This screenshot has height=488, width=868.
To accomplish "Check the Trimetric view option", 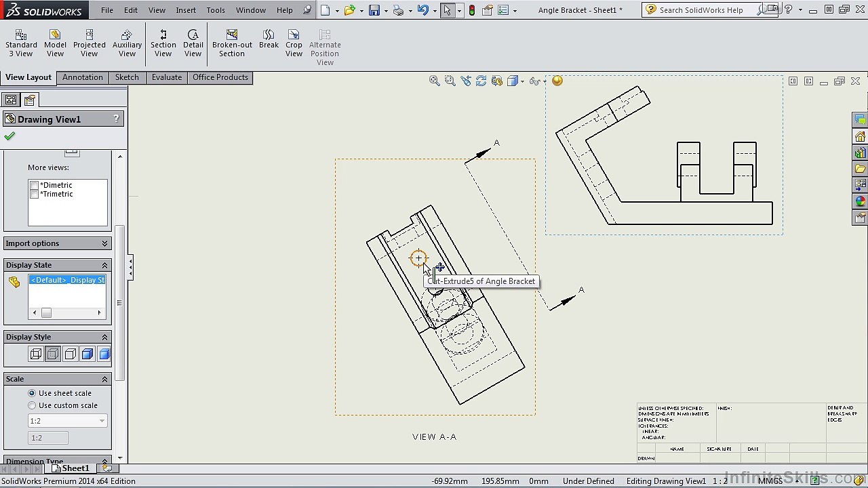I will click(34, 194).
